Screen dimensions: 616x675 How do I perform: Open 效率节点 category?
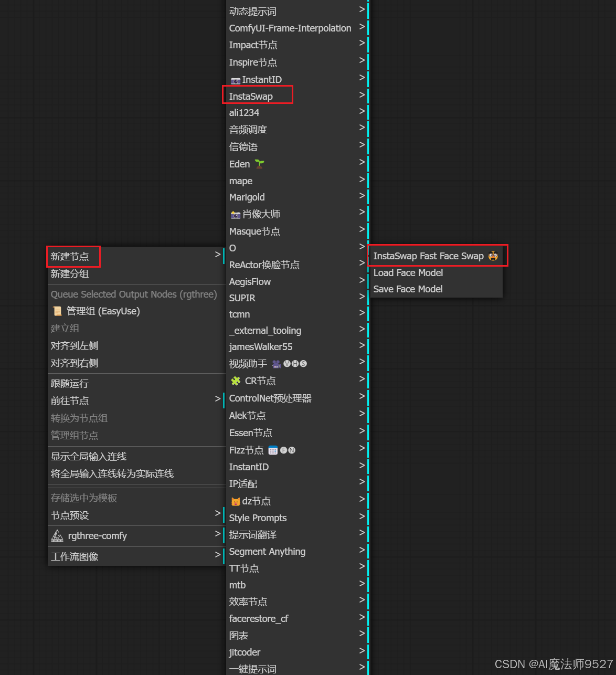point(297,602)
